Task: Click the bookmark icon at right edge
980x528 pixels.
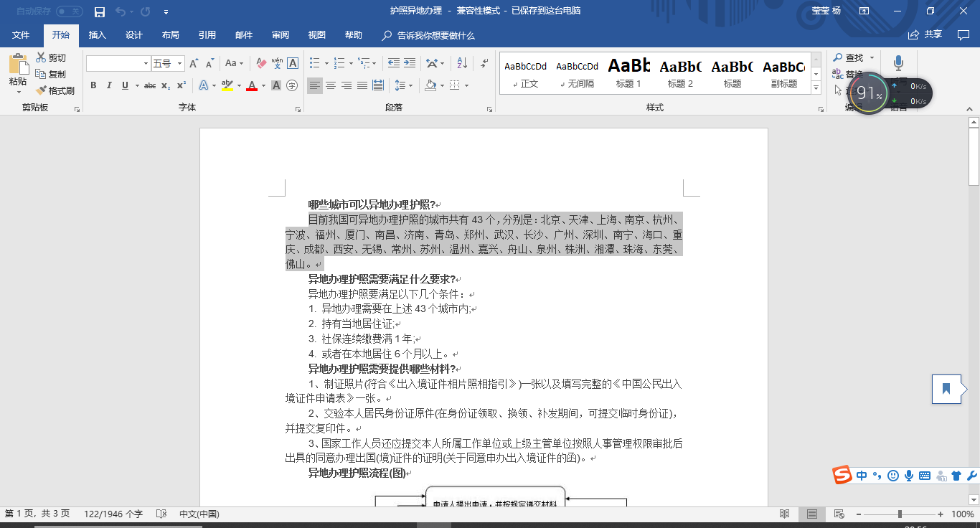Action: (946, 389)
